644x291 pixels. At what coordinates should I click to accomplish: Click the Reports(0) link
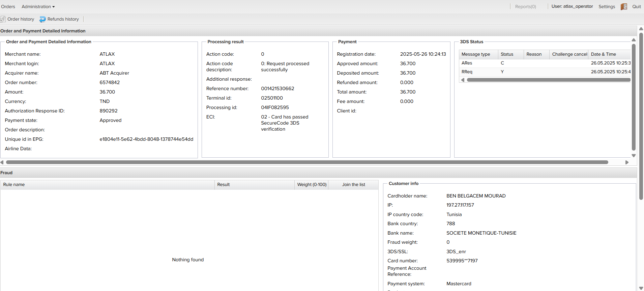[x=525, y=7]
